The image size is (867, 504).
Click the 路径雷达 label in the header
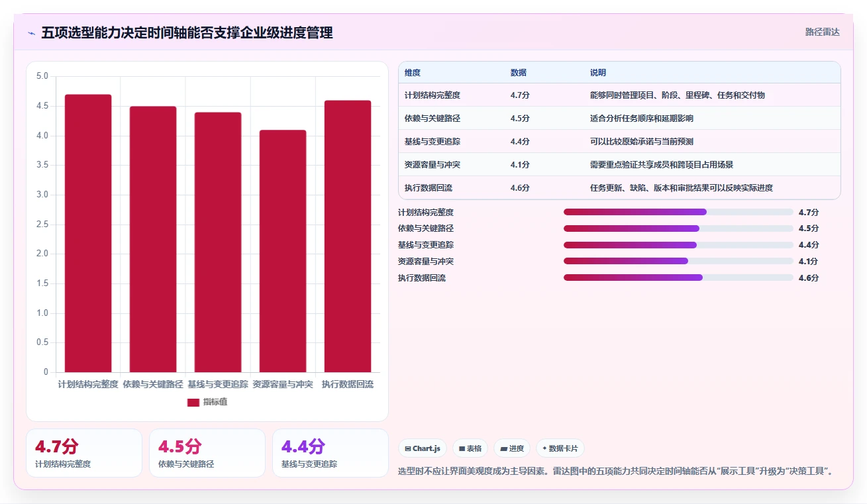pos(822,32)
